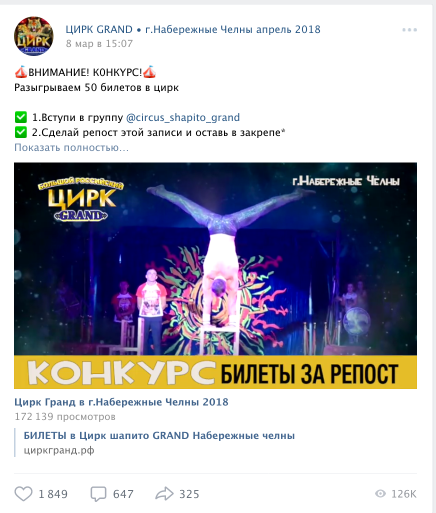Open video title Цирк Гранд в г.Набережные Челны 2018
Screen dimensions: 436x513
(121, 402)
